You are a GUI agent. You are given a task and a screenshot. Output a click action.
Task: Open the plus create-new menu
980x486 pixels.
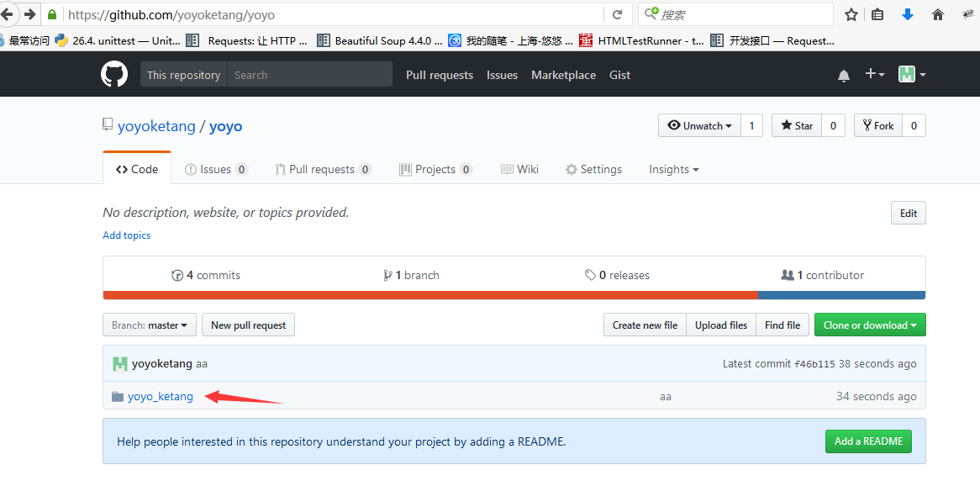click(874, 74)
